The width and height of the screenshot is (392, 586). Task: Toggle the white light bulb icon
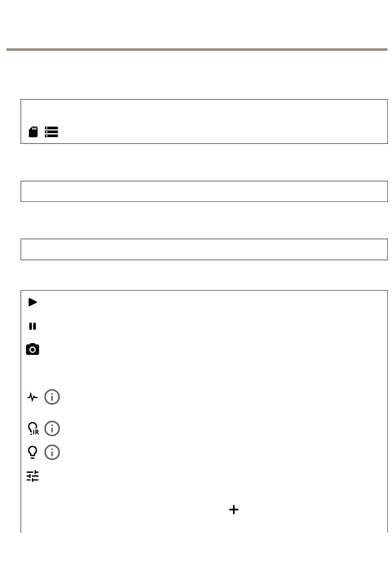coord(33,453)
